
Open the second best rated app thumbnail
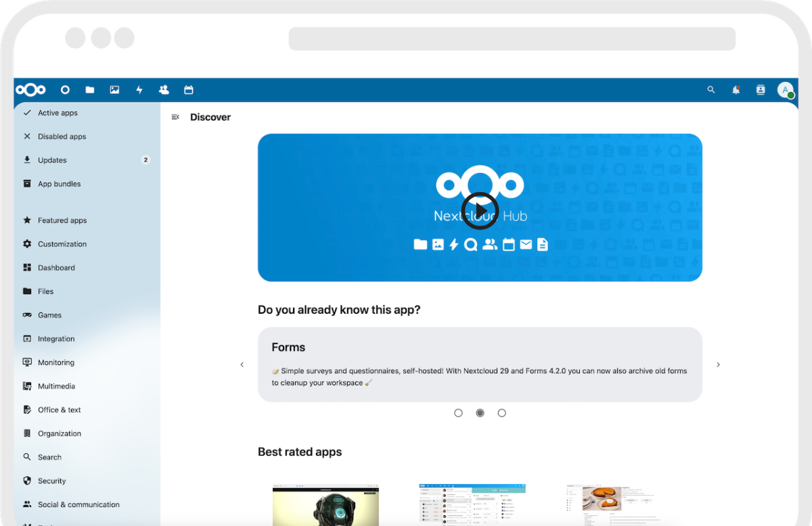coord(472,504)
